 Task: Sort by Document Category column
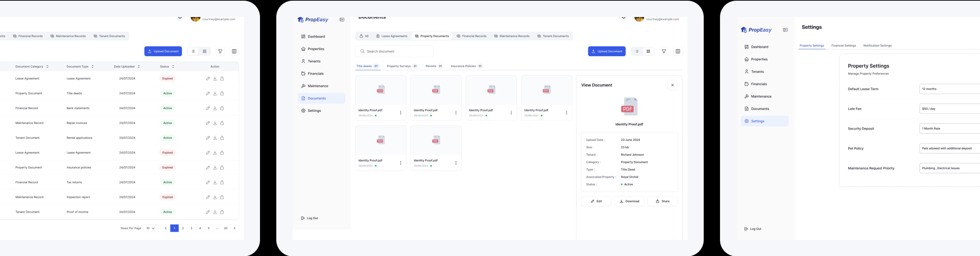pyautogui.click(x=47, y=67)
